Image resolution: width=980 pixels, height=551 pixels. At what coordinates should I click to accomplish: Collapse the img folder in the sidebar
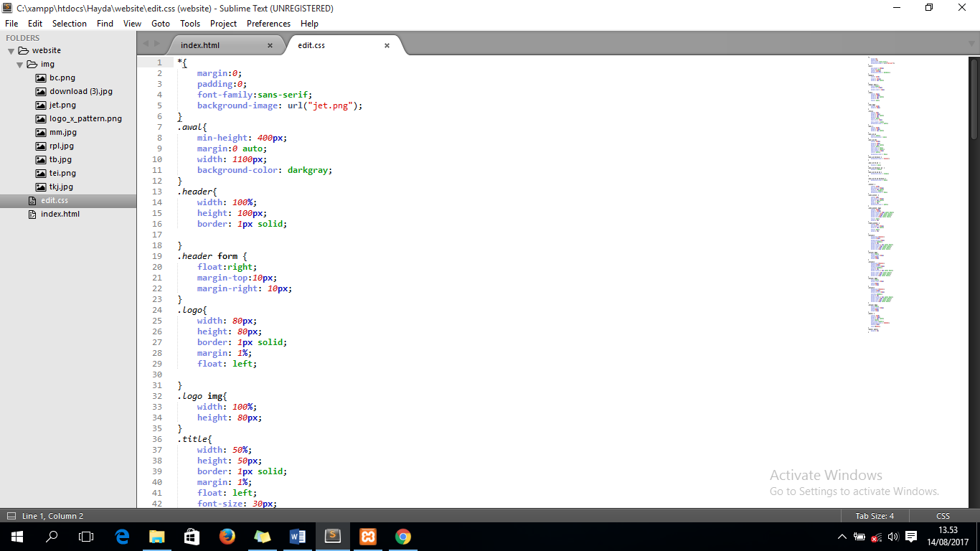[20, 64]
